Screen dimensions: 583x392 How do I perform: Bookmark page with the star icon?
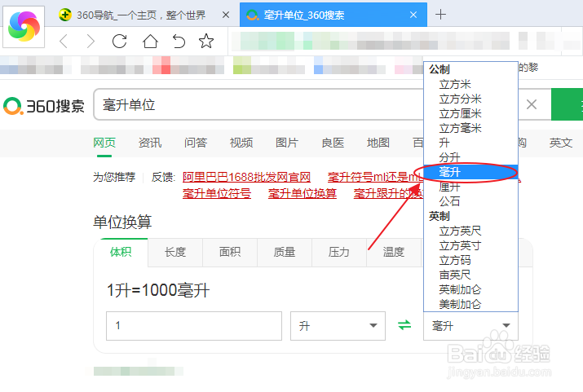click(x=206, y=41)
